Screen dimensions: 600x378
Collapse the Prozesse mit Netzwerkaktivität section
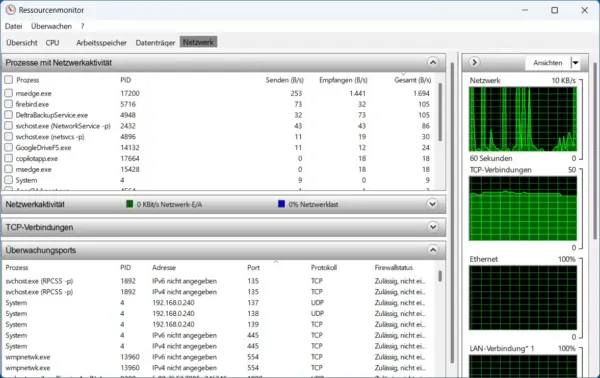click(x=433, y=62)
